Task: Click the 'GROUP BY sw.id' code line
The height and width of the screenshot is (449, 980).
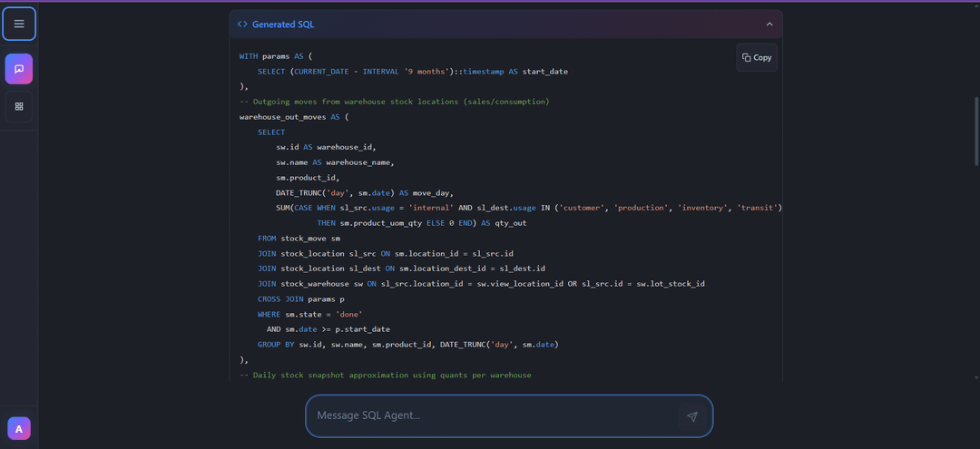Action: [407, 345]
